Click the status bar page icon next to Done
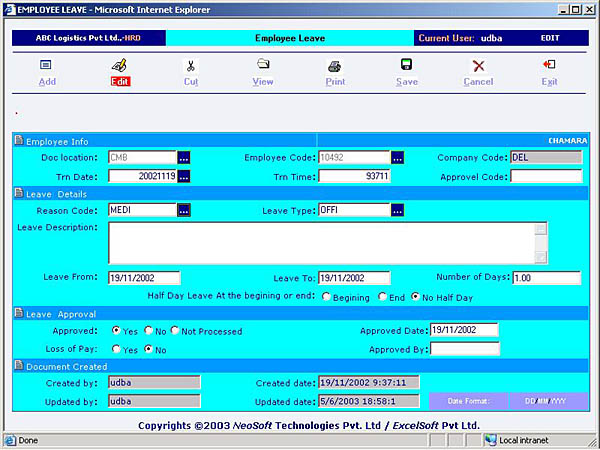600x450 pixels. click(10, 440)
